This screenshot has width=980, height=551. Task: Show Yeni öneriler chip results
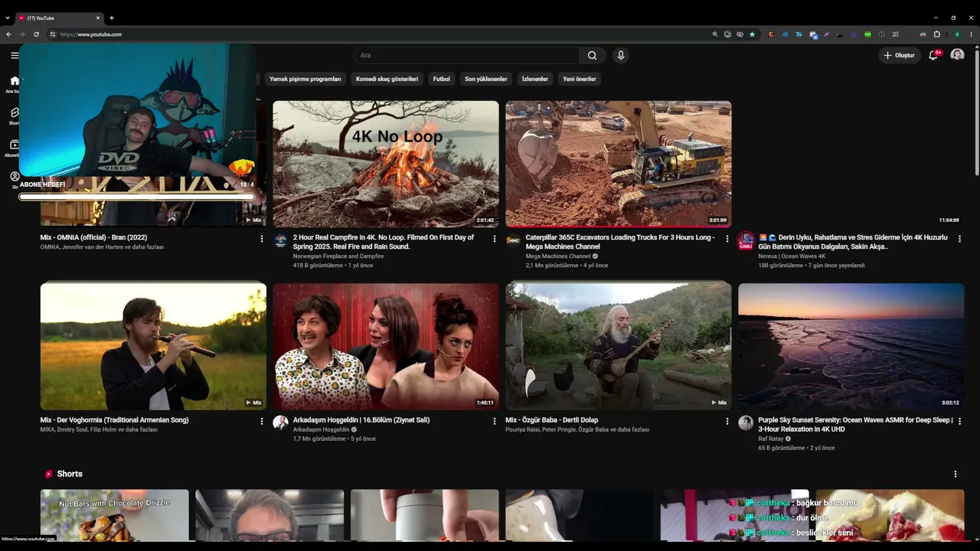[580, 79]
